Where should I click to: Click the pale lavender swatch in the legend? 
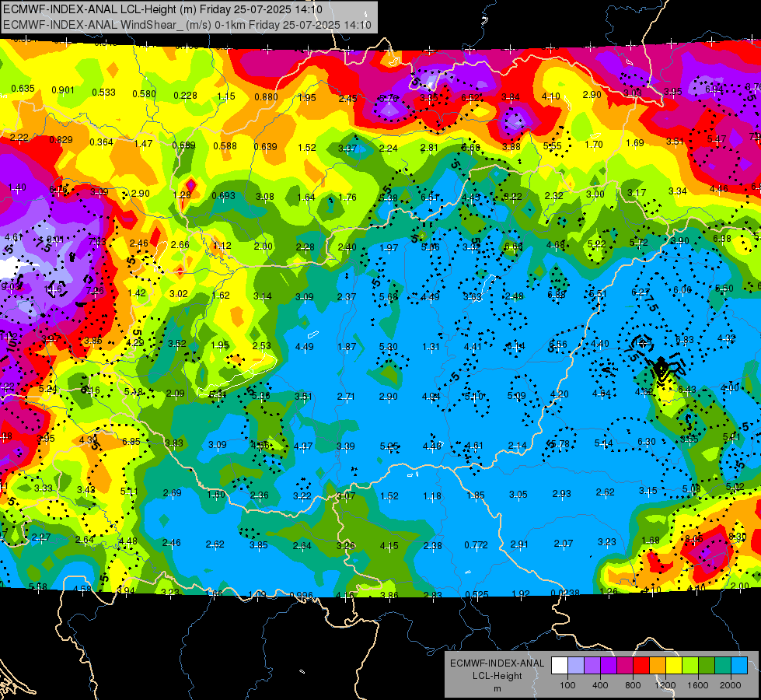coord(576,666)
